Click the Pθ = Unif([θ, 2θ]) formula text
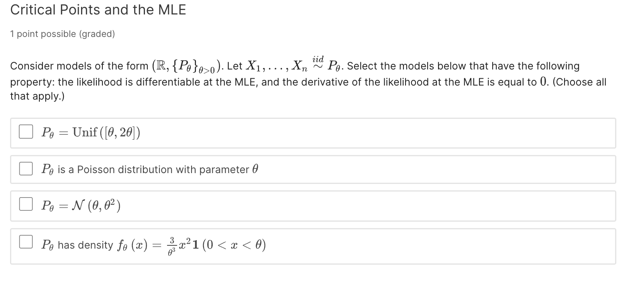The width and height of the screenshot is (644, 302). (x=90, y=132)
